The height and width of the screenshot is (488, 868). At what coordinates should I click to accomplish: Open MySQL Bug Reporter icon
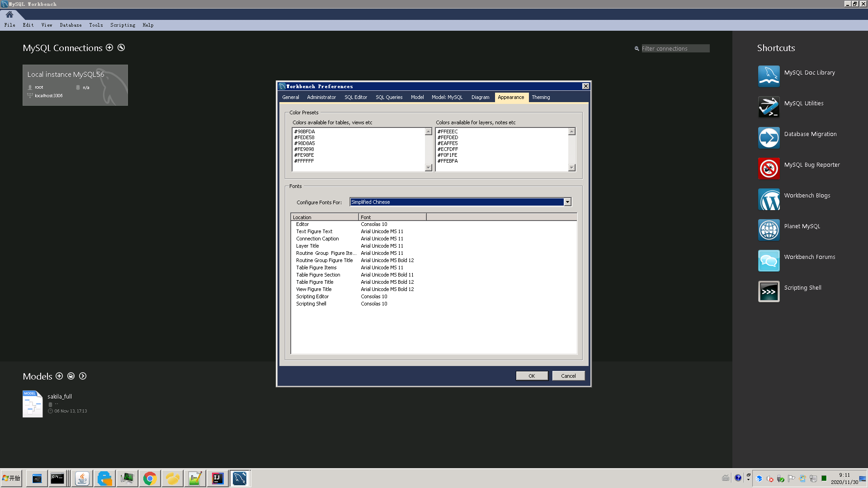pos(769,168)
